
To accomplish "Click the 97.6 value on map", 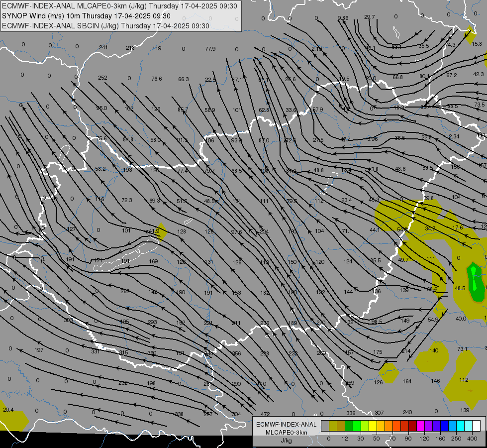I will (237, 232).
